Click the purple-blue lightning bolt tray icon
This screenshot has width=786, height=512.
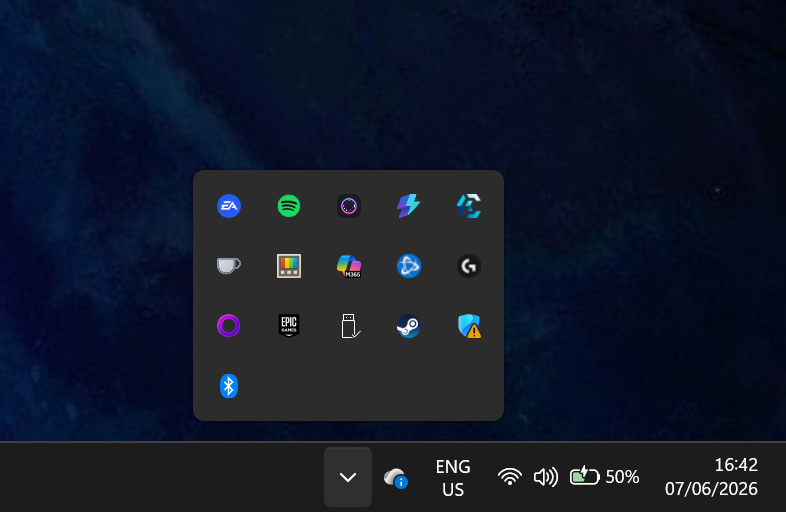point(409,206)
